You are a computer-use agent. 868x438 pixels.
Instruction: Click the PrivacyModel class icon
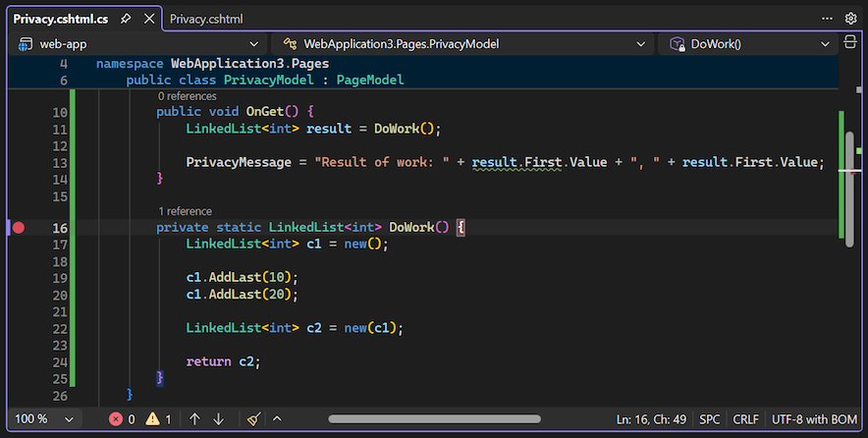point(290,44)
